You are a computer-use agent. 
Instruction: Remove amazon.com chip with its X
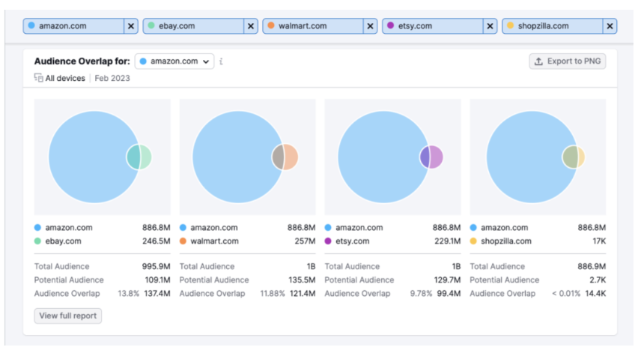(131, 26)
